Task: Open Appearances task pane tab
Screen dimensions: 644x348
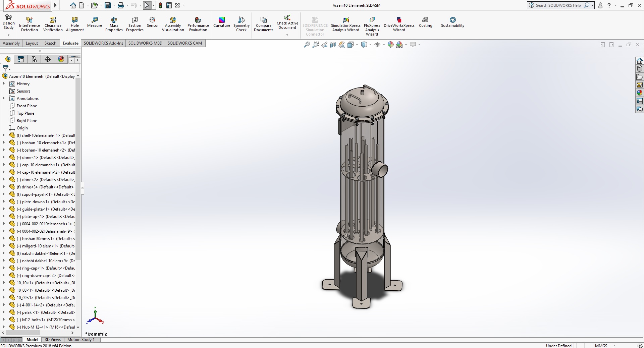Action: [640, 93]
